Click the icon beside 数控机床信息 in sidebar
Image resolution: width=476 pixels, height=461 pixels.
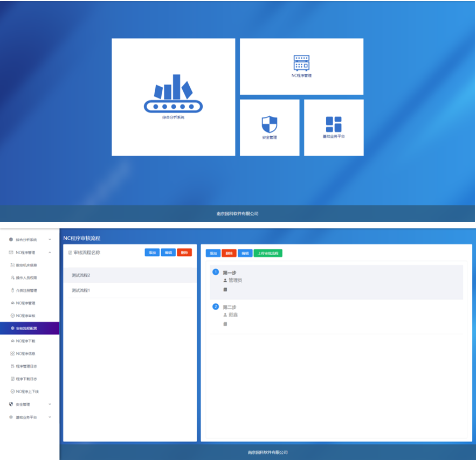point(12,265)
